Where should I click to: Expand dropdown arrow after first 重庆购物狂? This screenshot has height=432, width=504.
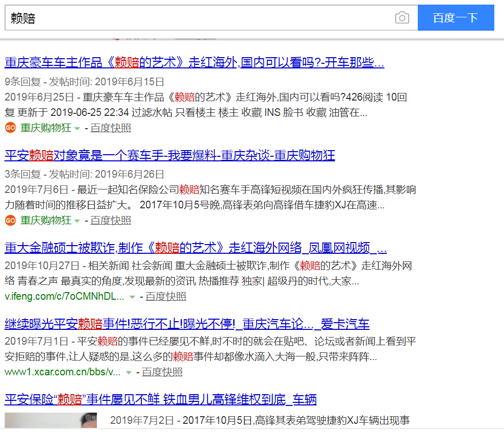click(x=78, y=128)
